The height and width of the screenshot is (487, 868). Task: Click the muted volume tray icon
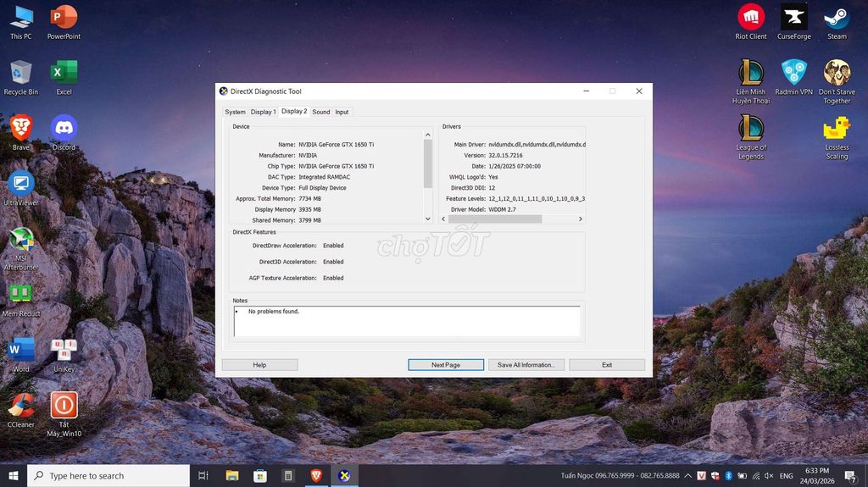click(769, 475)
